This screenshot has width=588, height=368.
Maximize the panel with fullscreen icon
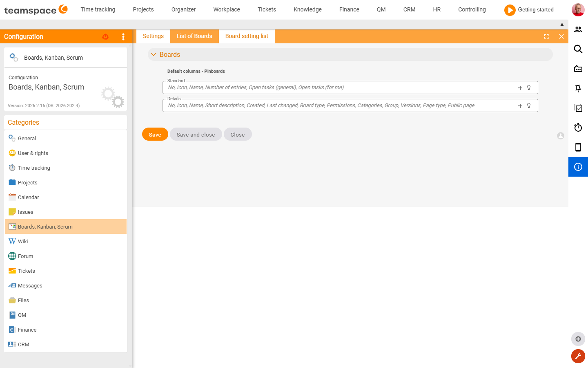click(x=546, y=36)
